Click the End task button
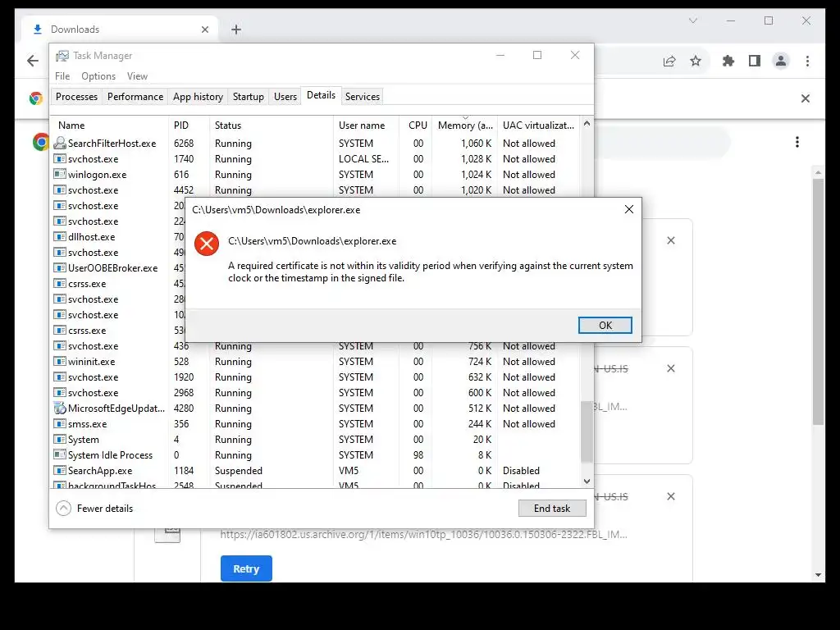Image resolution: width=840 pixels, height=630 pixels. pos(552,509)
